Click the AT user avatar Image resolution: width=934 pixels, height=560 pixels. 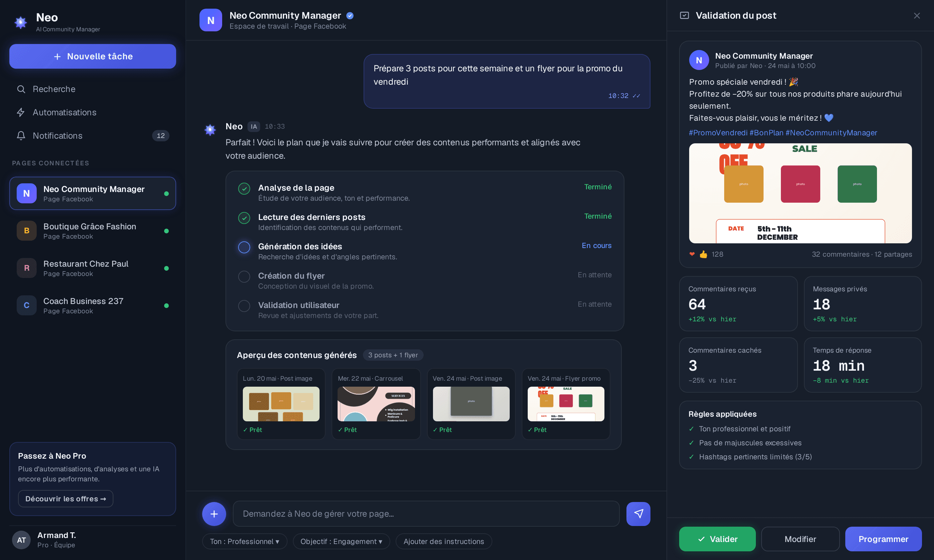pyautogui.click(x=22, y=540)
